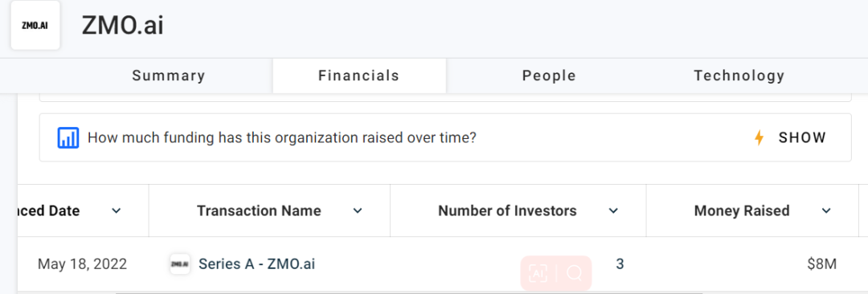Viewport: 868px width, 294px height.
Task: Click the small ZMO.ai logo in the Series A row
Action: (x=180, y=264)
